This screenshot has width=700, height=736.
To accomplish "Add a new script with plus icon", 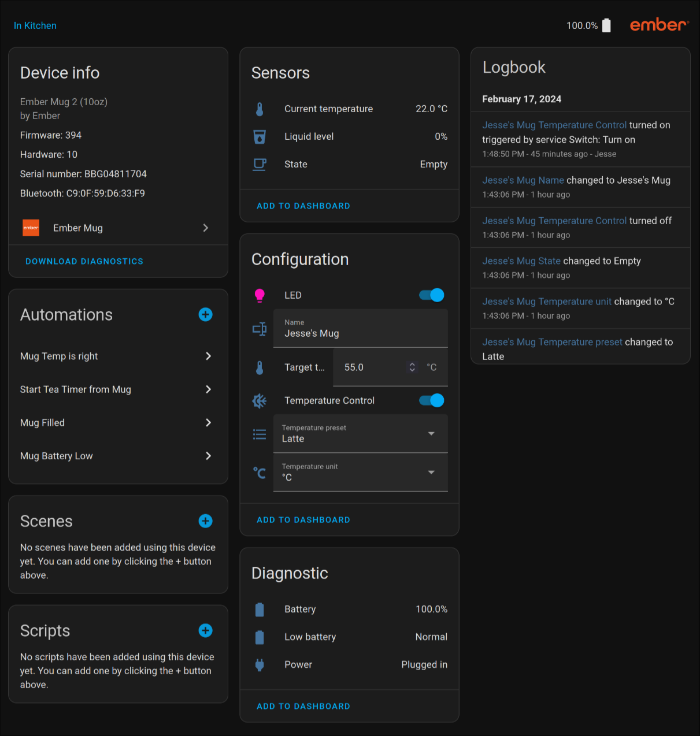I will pos(205,630).
